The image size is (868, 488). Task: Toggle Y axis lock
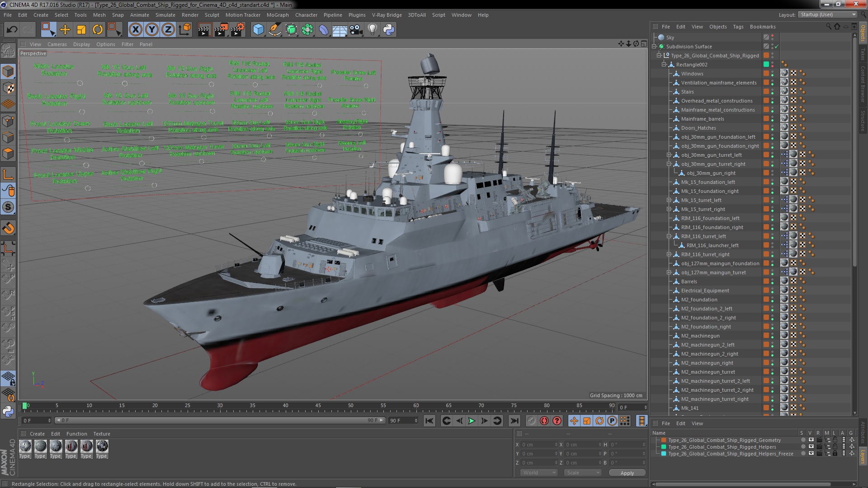pos(152,30)
